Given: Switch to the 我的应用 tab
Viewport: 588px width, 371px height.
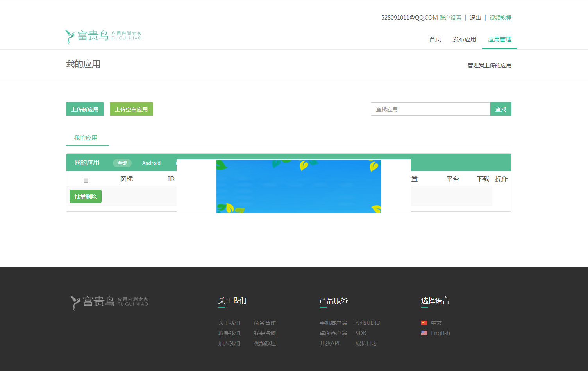Looking at the screenshot, I should 85,138.
